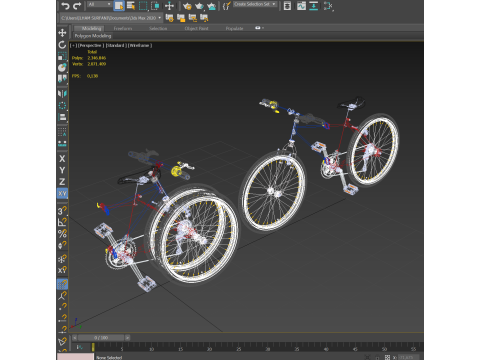
Task: Toggle Percent Snap
Action: [x=62, y=234]
